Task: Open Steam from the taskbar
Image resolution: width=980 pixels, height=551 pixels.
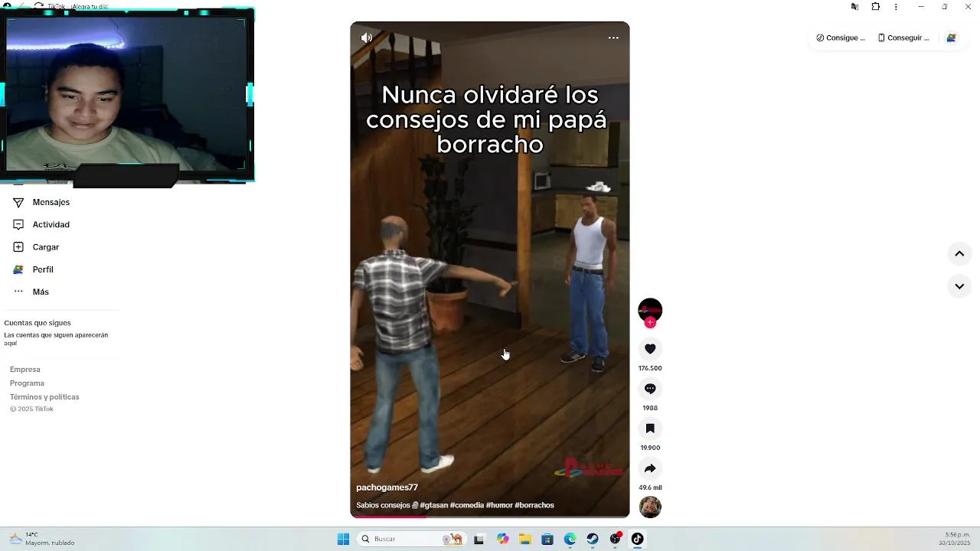Action: [593, 539]
